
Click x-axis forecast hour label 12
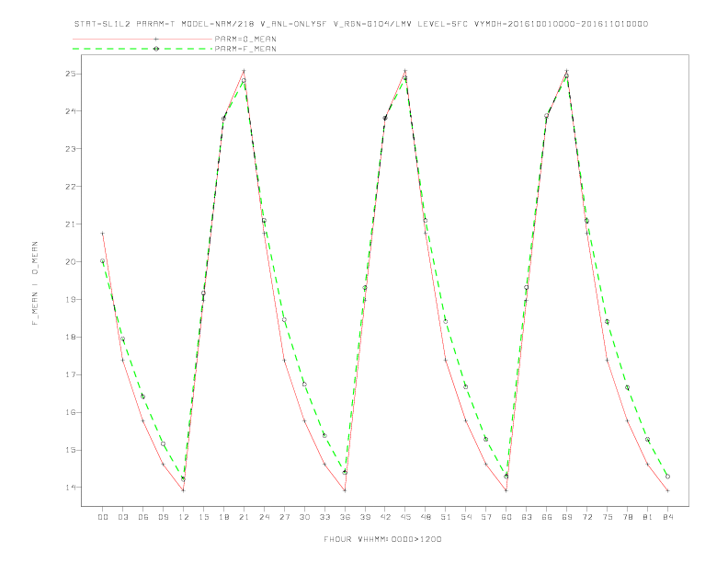[x=184, y=517]
